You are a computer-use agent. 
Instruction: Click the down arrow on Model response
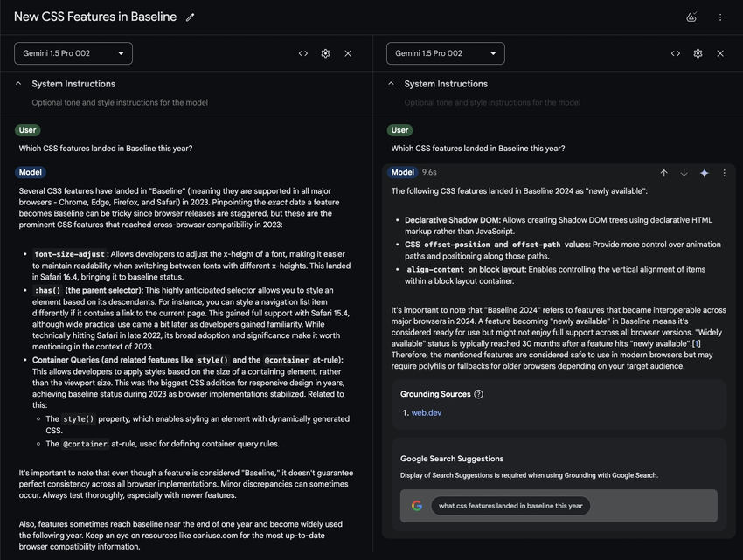684,173
